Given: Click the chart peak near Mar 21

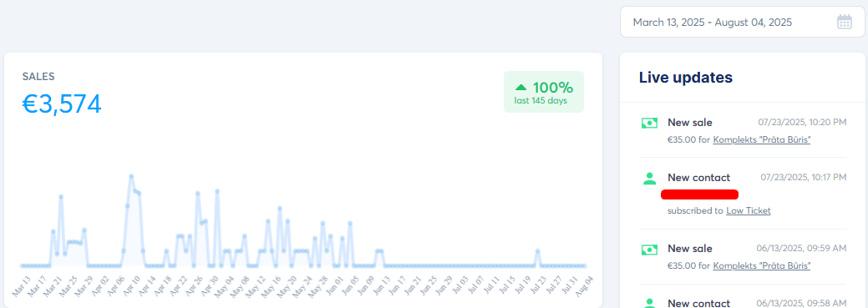Looking at the screenshot, I should pyautogui.click(x=61, y=196).
